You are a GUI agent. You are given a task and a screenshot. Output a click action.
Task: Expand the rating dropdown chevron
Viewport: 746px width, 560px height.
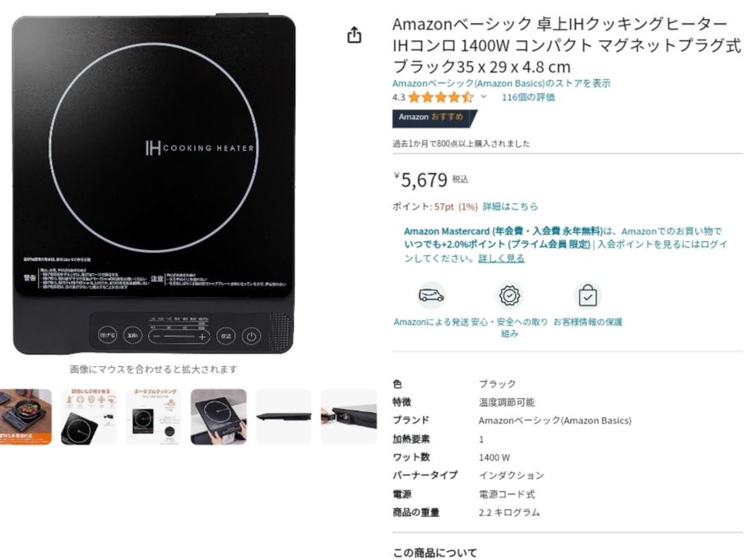(484, 96)
